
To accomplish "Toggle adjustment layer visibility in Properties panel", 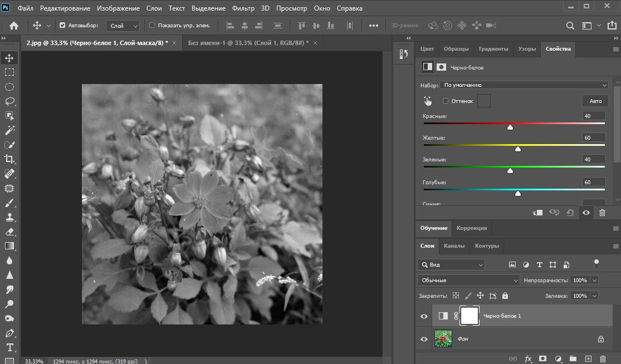I will click(x=586, y=213).
